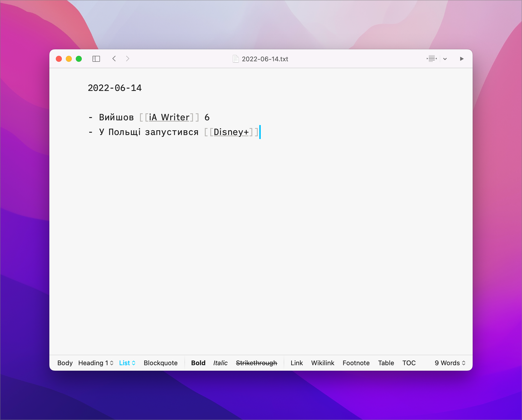Follow the iA Writer wikilink
Viewport: 522px width, 420px height.
click(169, 117)
